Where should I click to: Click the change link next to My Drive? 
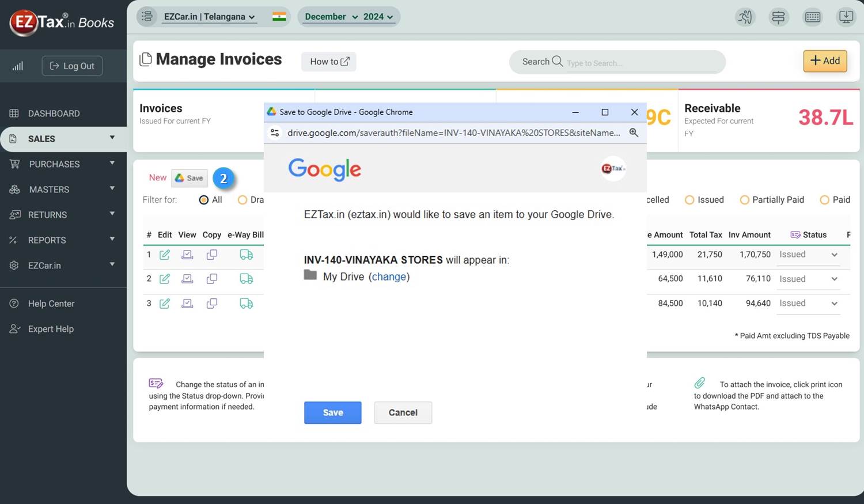click(389, 276)
